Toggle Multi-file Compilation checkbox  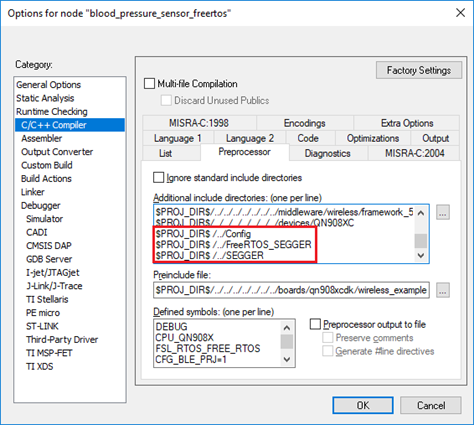tap(149, 83)
